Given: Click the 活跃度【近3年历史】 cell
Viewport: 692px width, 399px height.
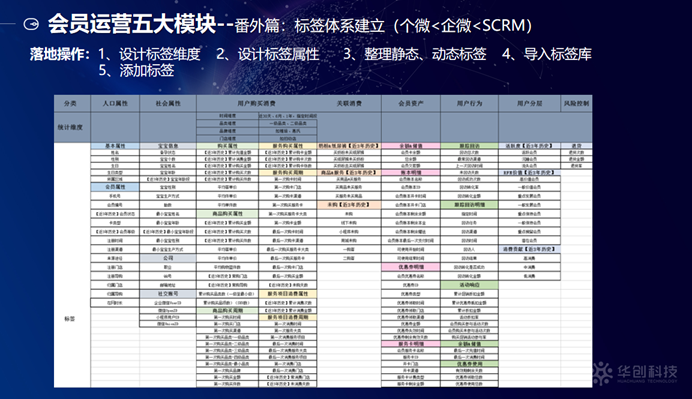Looking at the screenshot, I should click(x=530, y=146).
